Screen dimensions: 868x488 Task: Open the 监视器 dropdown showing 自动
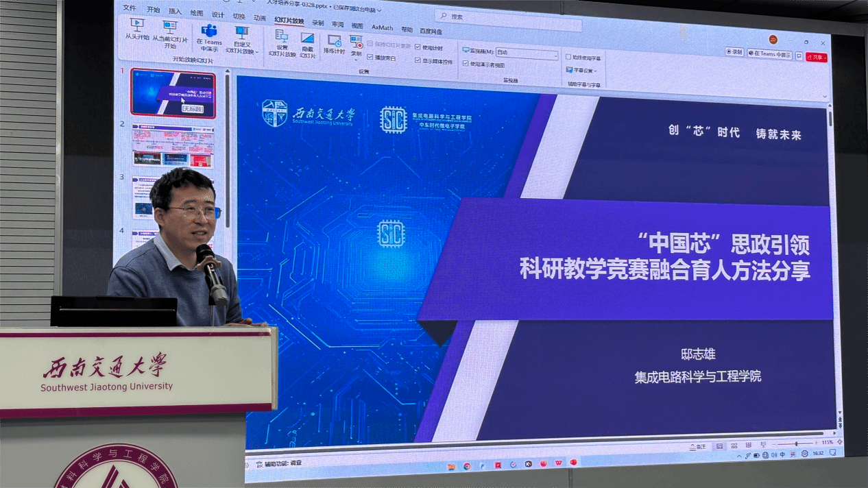coord(527,53)
